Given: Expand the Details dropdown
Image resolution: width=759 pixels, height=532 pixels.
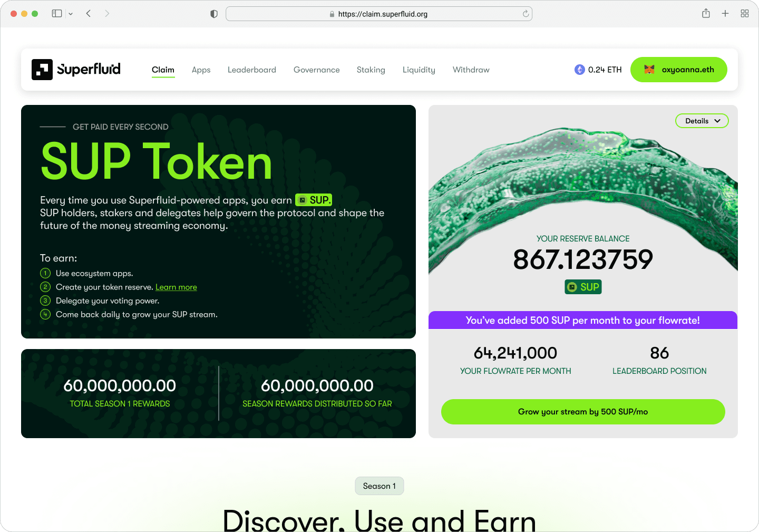Looking at the screenshot, I should 702,121.
